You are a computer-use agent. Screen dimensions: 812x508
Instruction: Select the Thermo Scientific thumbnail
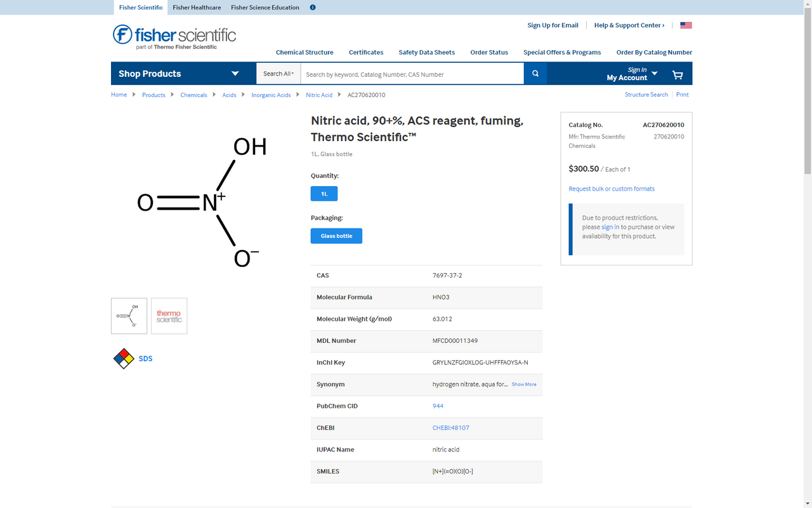pos(169,316)
